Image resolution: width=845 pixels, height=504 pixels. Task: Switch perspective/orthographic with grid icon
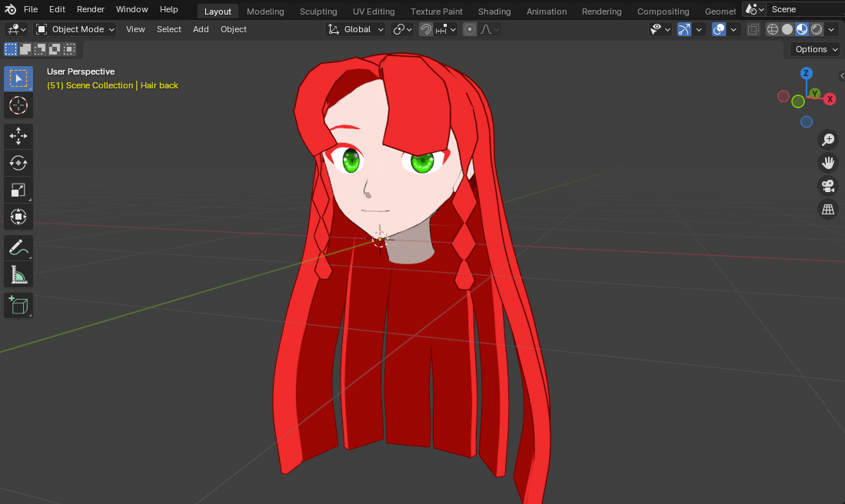click(x=828, y=209)
